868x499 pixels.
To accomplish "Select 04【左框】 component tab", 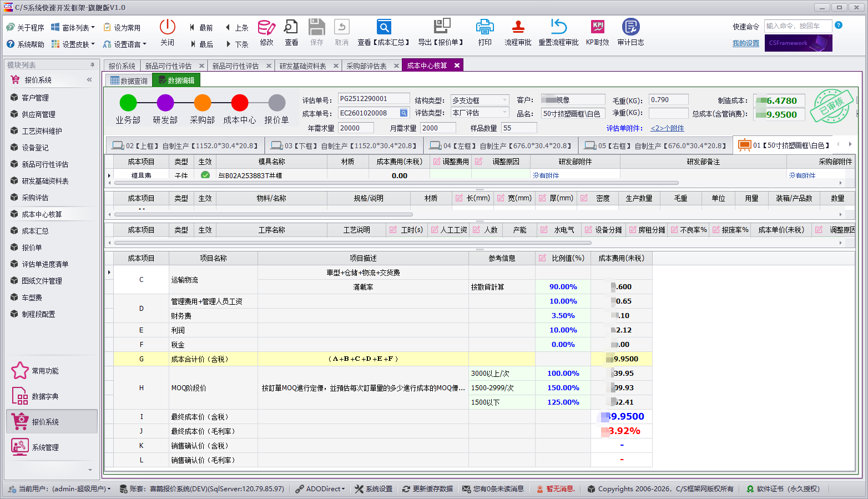I will click(x=502, y=145).
